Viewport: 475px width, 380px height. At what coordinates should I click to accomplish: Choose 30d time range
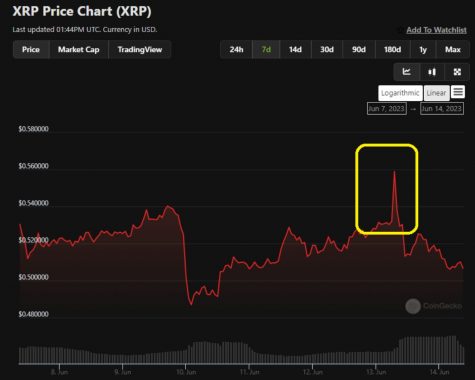(x=327, y=50)
